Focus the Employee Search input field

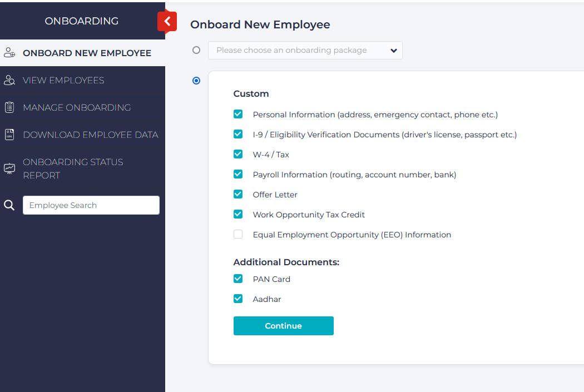pos(91,205)
